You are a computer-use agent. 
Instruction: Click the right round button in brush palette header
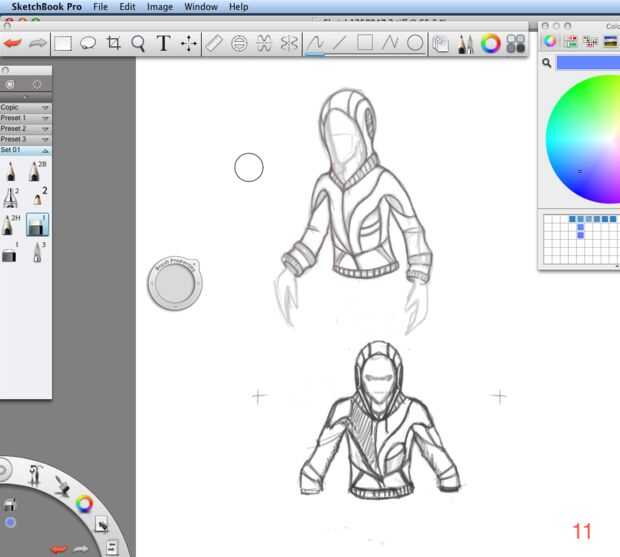click(37, 84)
